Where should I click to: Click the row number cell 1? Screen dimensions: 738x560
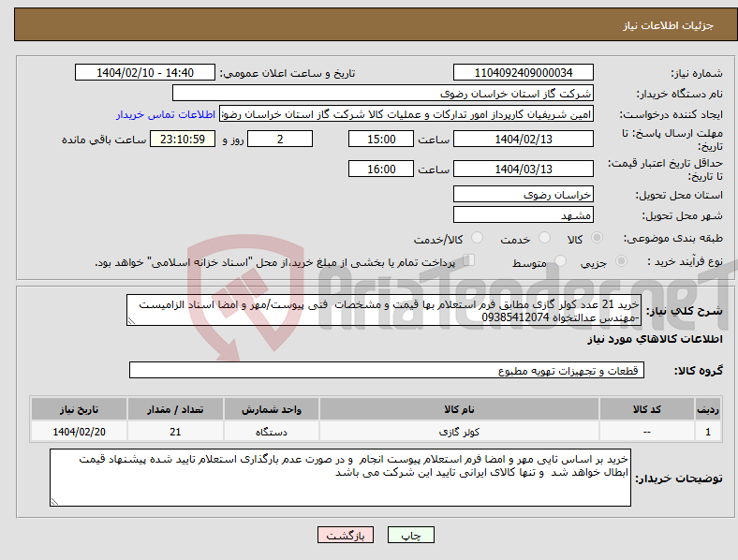(x=708, y=431)
